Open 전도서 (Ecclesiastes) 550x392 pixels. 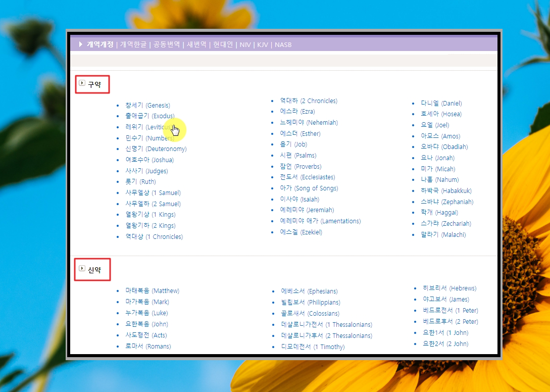[x=307, y=177]
